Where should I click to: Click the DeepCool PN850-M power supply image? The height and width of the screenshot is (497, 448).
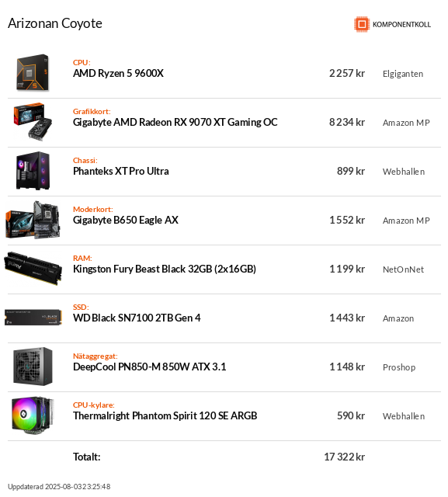[x=33, y=367]
